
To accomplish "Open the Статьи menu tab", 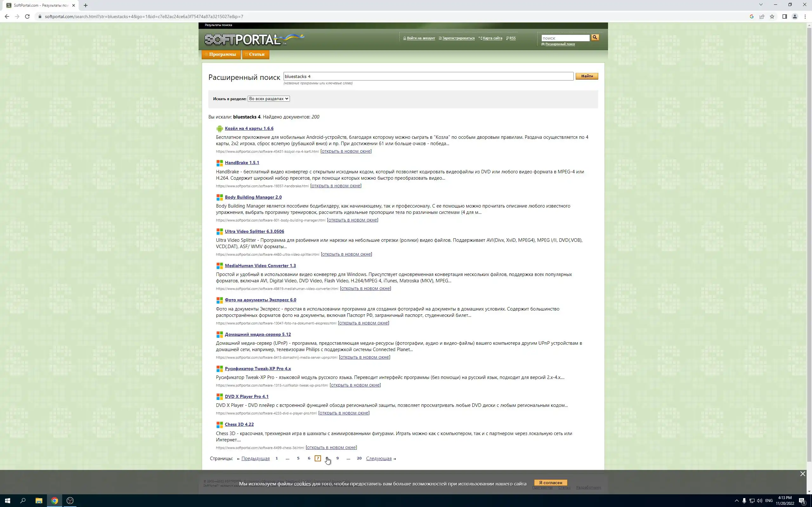I will pyautogui.click(x=256, y=54).
